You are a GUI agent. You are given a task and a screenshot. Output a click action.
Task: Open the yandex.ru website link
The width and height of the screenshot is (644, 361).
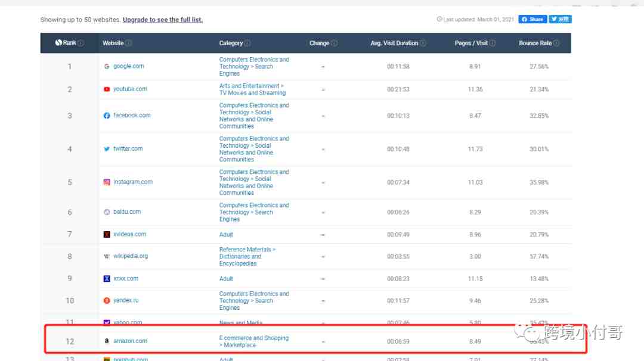(x=126, y=300)
